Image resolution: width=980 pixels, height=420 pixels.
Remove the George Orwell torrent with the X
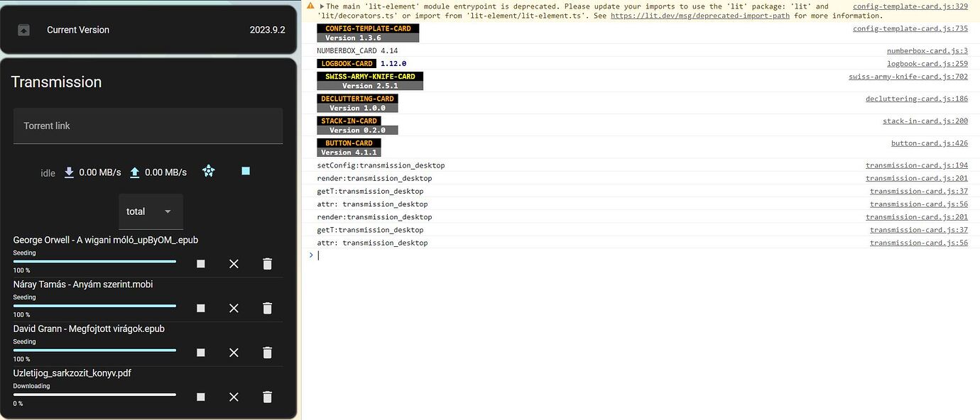(234, 264)
